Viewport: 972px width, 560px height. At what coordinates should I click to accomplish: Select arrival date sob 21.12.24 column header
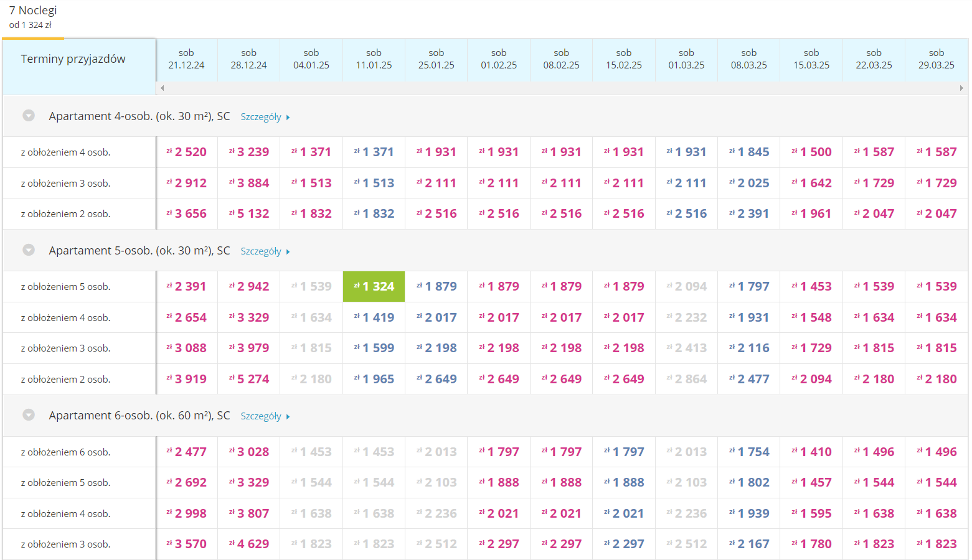point(186,59)
